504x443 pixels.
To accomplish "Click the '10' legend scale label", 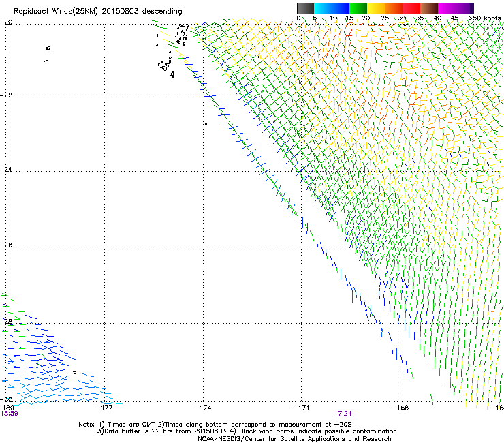I will pos(333,18).
